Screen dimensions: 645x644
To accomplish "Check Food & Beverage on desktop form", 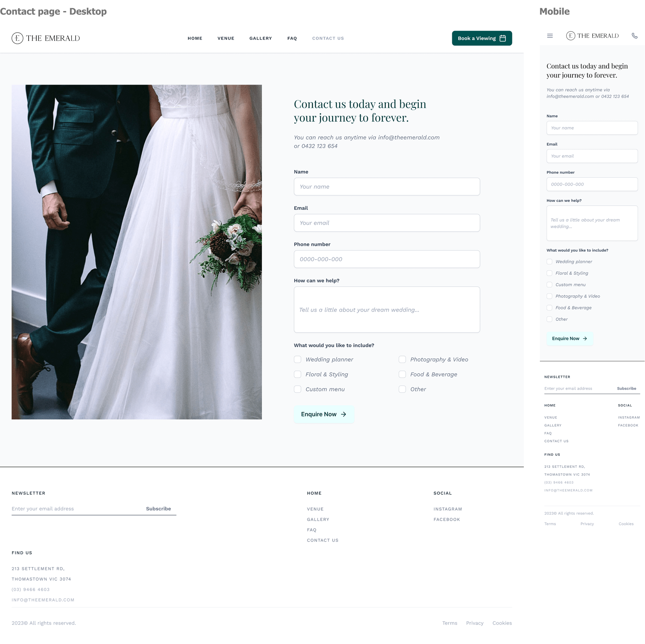I will click(402, 374).
